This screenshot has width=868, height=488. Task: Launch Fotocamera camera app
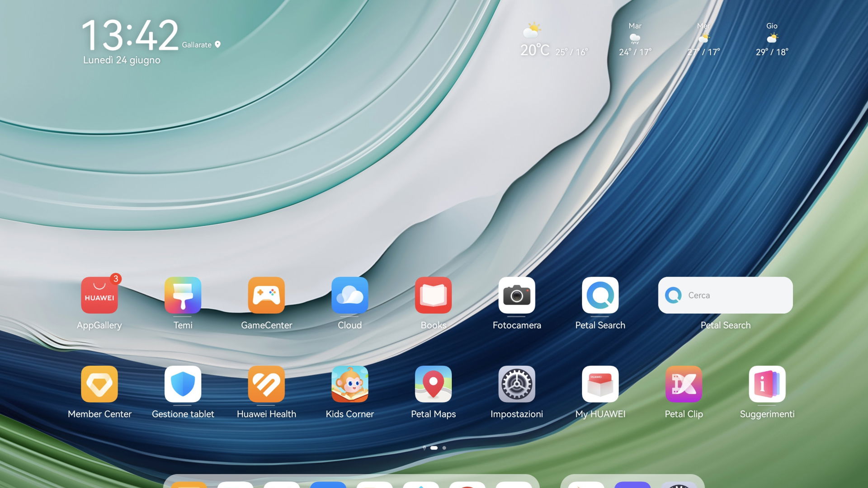pyautogui.click(x=517, y=295)
